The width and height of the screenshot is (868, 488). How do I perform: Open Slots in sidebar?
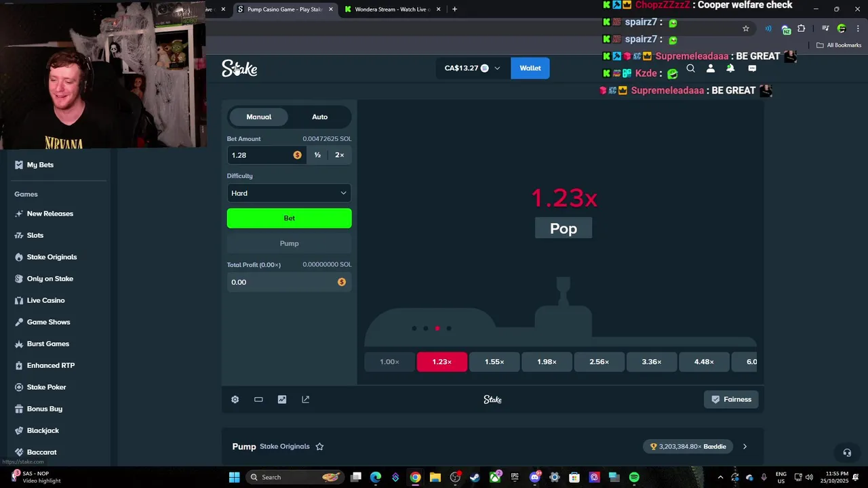(29, 235)
